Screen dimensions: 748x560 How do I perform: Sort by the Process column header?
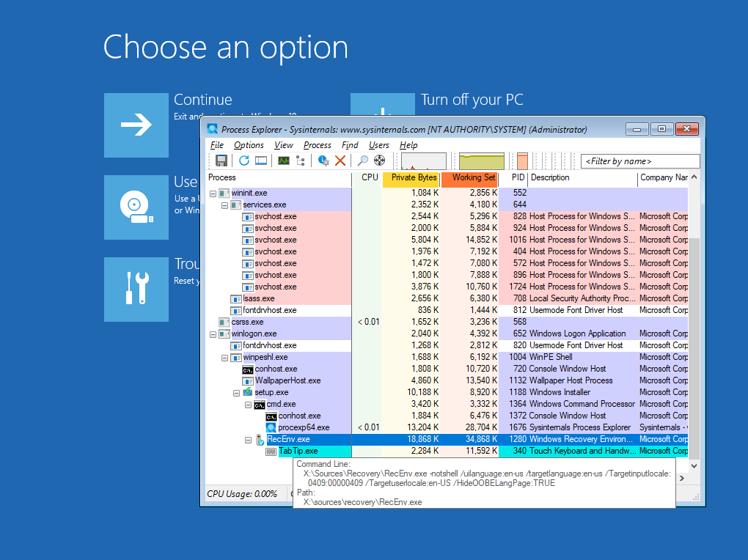(279, 177)
